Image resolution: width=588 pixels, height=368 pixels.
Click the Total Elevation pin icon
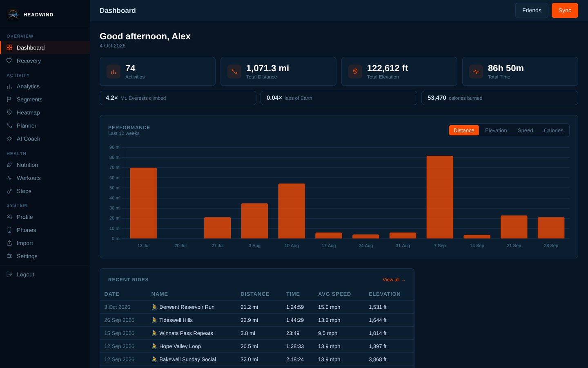pyautogui.click(x=355, y=72)
